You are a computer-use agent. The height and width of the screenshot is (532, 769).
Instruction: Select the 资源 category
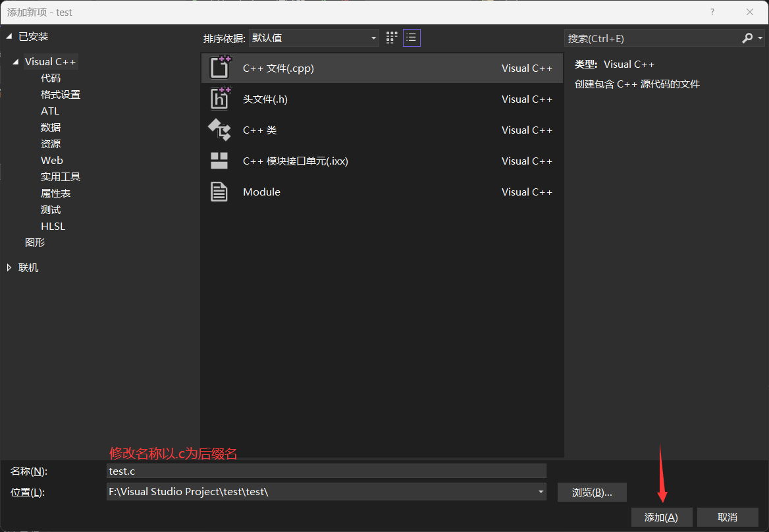click(51, 144)
